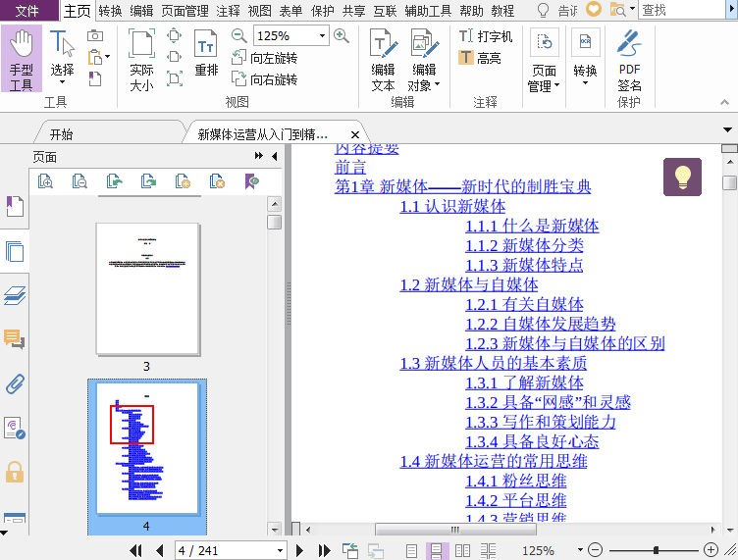This screenshot has height=560, width=738.
Task: Select the page 3 thumbnail
Action: coord(147,288)
